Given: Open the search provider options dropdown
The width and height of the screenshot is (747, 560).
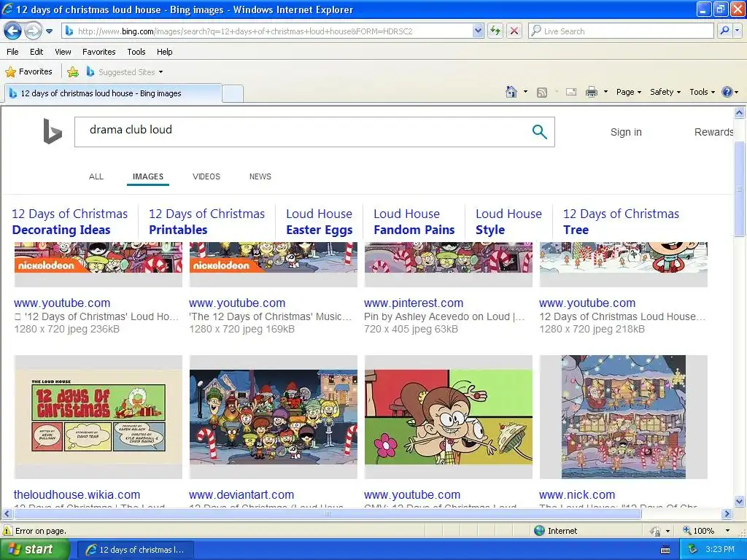Looking at the screenshot, I should [x=738, y=31].
